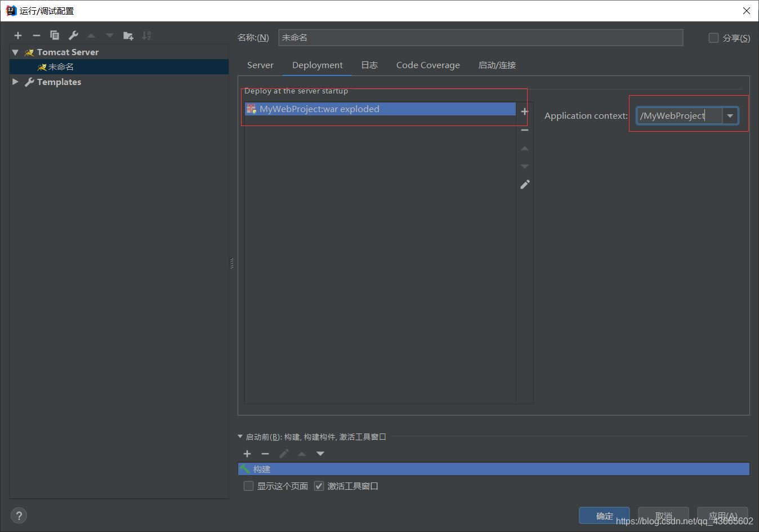This screenshot has width=759, height=532.
Task: Click the Application context text field
Action: tap(680, 115)
